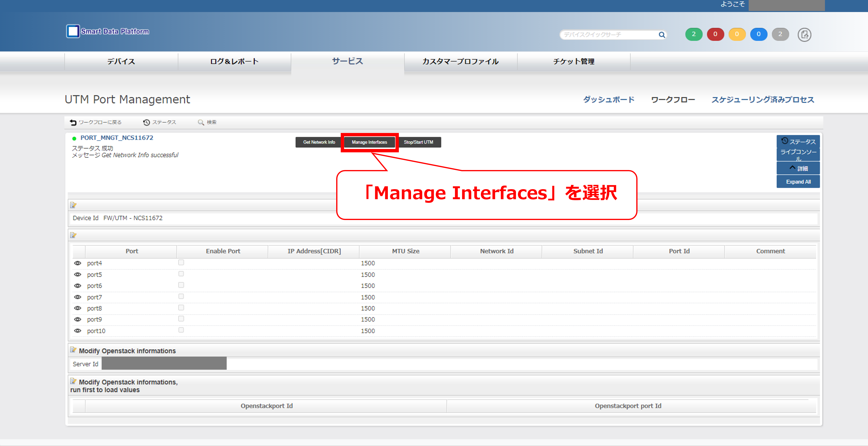Click the Network Id column header

pyautogui.click(x=497, y=251)
